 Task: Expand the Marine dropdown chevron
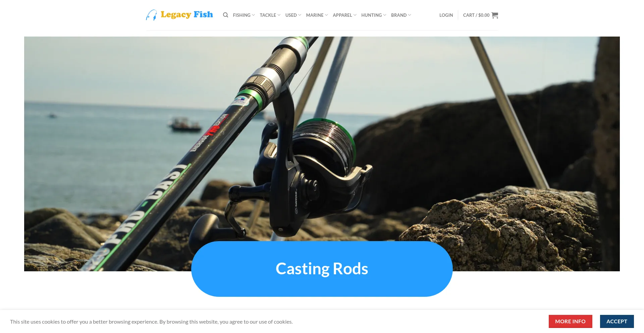pyautogui.click(x=326, y=15)
